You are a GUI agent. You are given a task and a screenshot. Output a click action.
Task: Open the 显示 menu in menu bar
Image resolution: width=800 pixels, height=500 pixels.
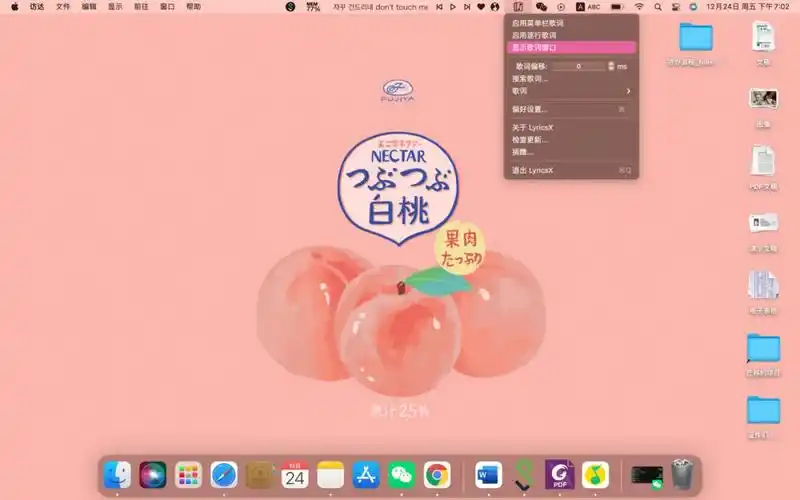pyautogui.click(x=115, y=7)
